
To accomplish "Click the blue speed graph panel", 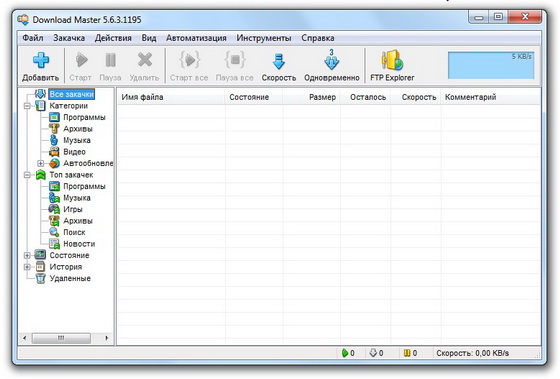I will click(x=491, y=65).
